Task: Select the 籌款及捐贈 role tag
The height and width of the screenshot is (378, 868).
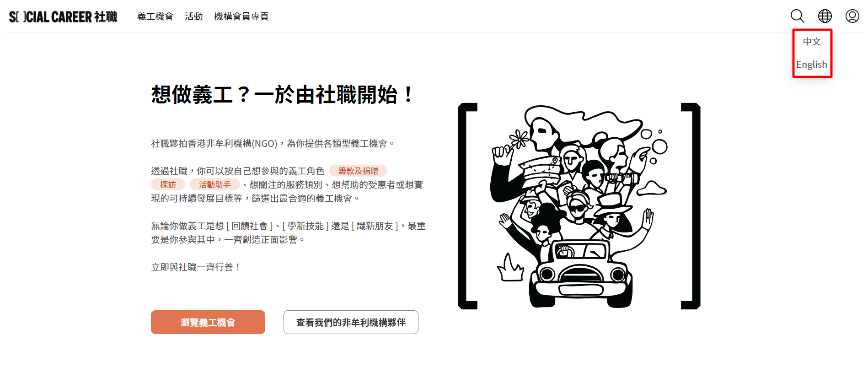Action: (358, 171)
